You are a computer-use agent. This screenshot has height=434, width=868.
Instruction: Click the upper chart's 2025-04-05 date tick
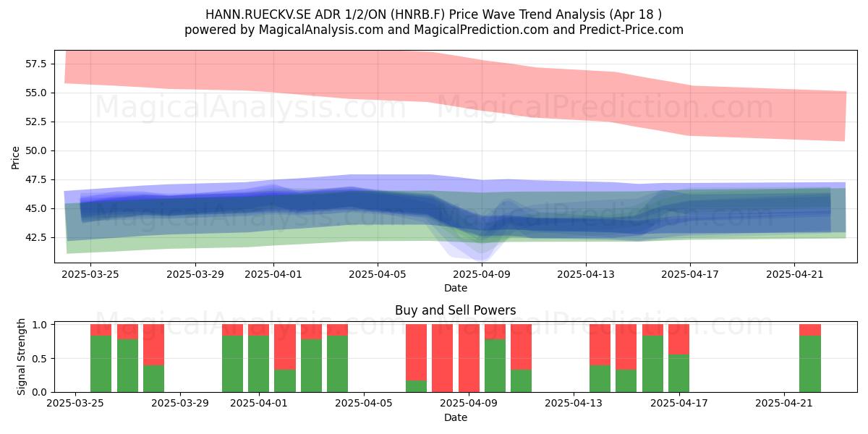pos(378,274)
